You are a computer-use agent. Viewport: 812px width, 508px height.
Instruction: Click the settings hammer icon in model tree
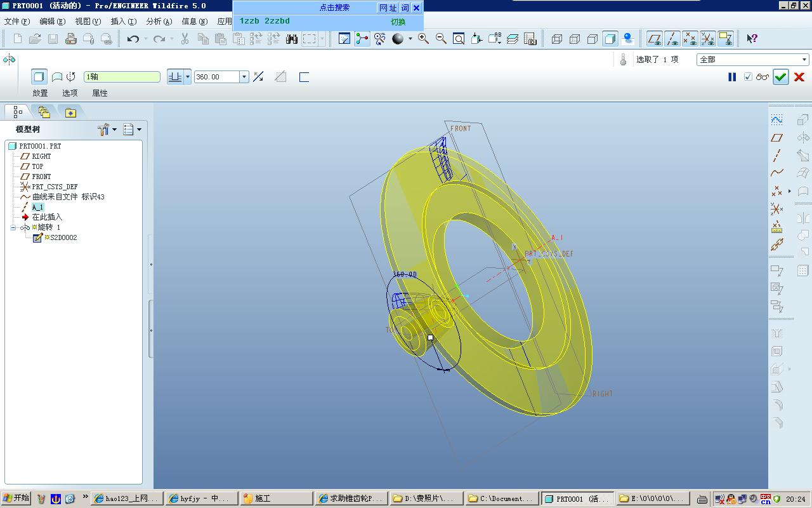click(104, 130)
